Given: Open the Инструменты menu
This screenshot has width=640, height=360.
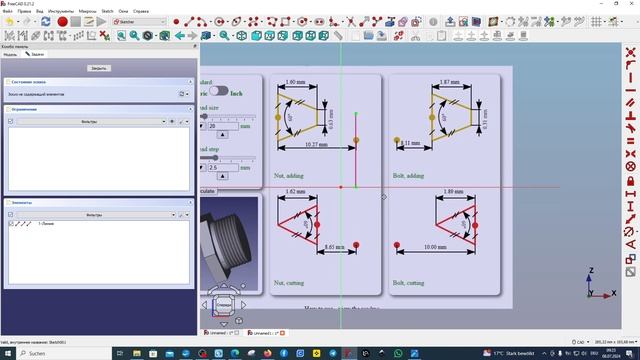Looking at the screenshot, I should pyautogui.click(x=61, y=11).
